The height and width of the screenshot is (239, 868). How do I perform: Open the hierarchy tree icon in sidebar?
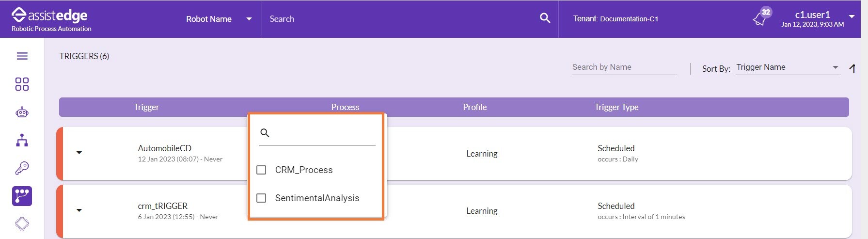[22, 141]
